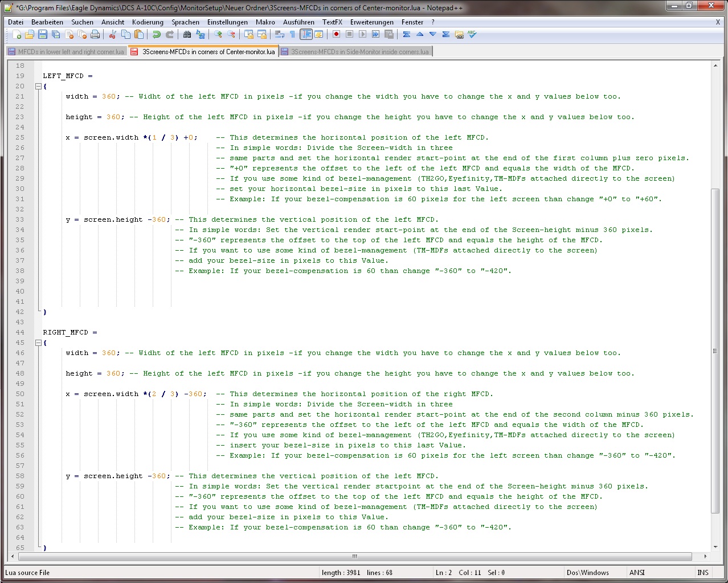Save current recorded macro icon
The width and height of the screenshot is (728, 583).
[x=389, y=34]
